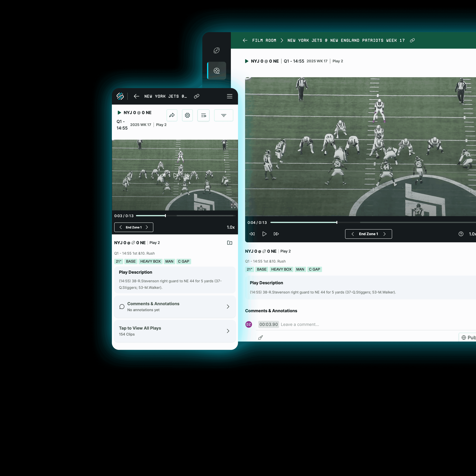Click add-to-folder icon beside Play 2
The height and width of the screenshot is (476, 476).
[x=229, y=243]
